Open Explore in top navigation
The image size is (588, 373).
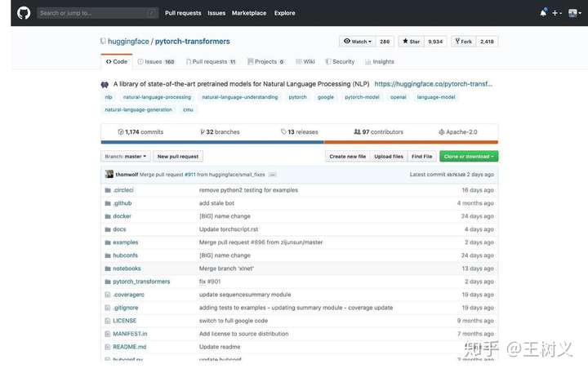(285, 13)
